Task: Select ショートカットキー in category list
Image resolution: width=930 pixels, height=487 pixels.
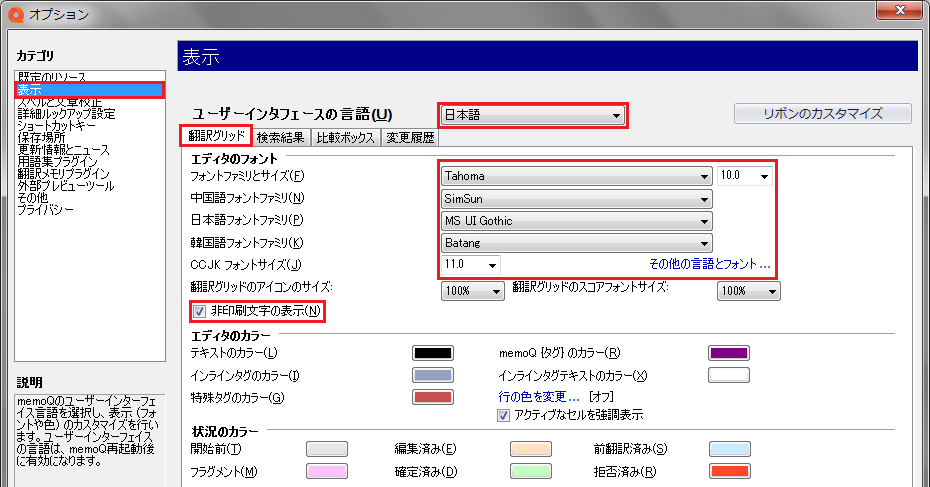Action: pyautogui.click(x=57, y=126)
